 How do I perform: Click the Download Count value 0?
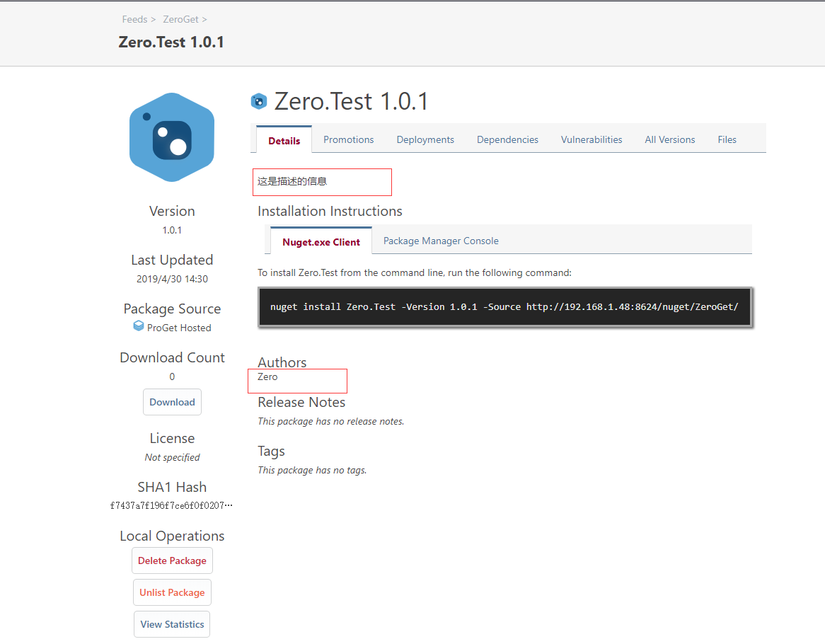tap(172, 376)
